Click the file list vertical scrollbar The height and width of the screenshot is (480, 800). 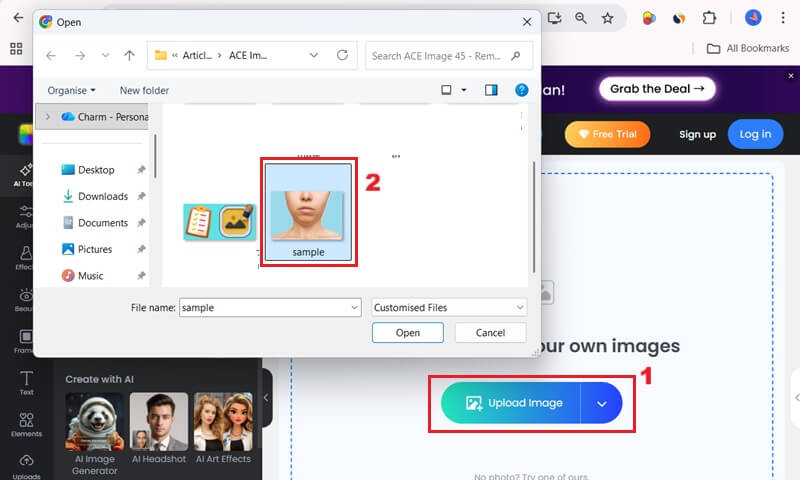click(x=534, y=217)
